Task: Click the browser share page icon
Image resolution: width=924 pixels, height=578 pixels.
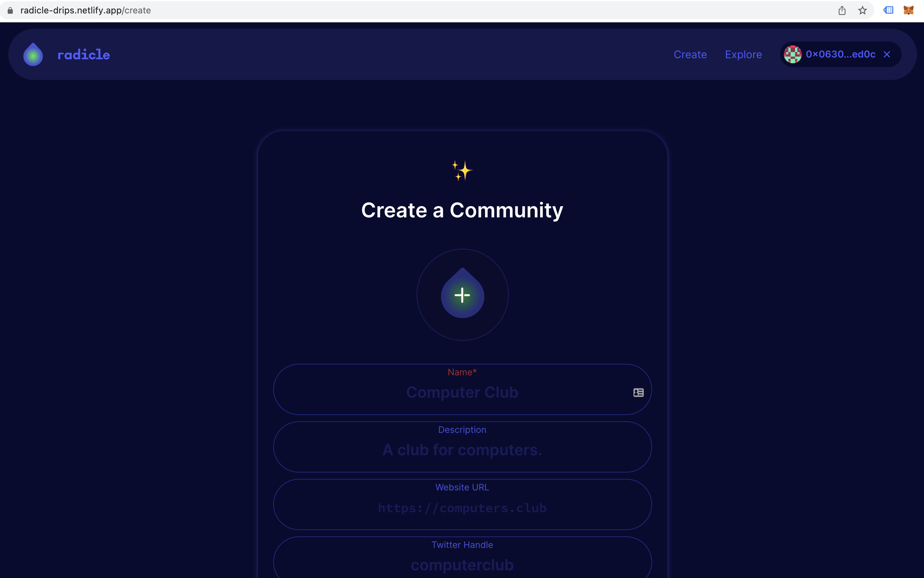Action: pos(842,10)
